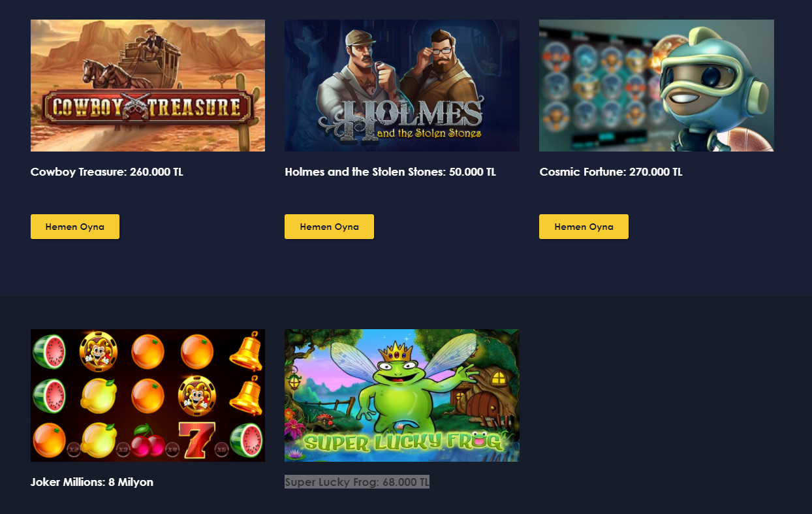Click the cherries symbol in Joker Millions
Screen dimensions: 812x514
[149, 442]
